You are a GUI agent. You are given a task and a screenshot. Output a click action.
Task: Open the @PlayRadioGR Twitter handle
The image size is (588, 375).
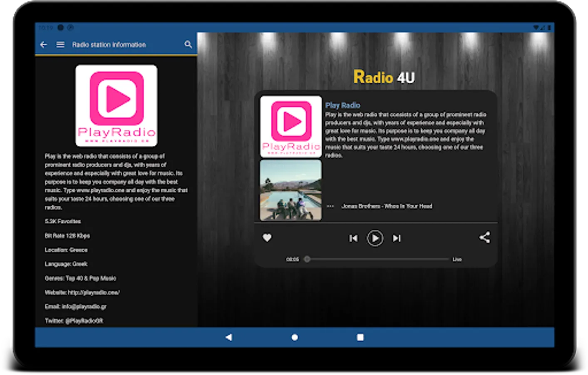click(84, 321)
